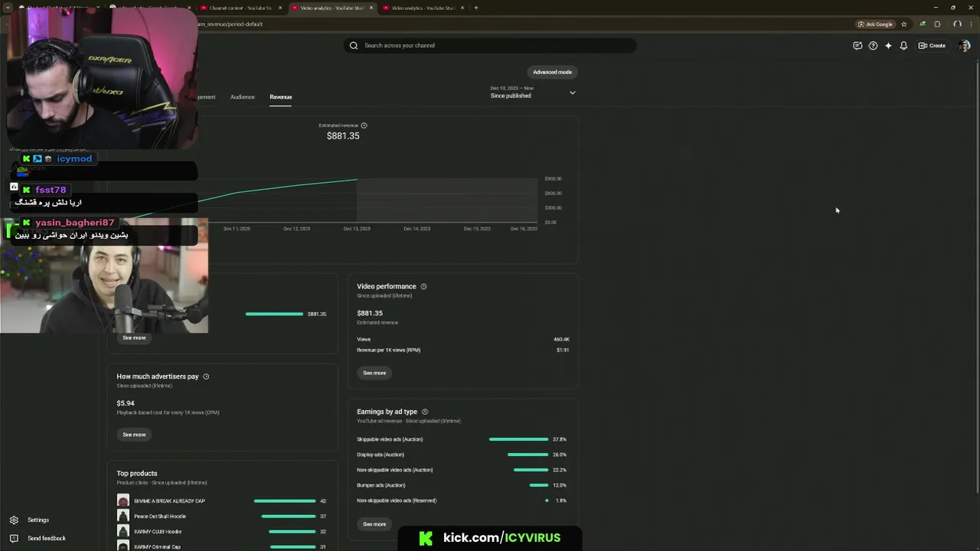Click the Dec 13, 2025 chart axis label

click(357, 228)
